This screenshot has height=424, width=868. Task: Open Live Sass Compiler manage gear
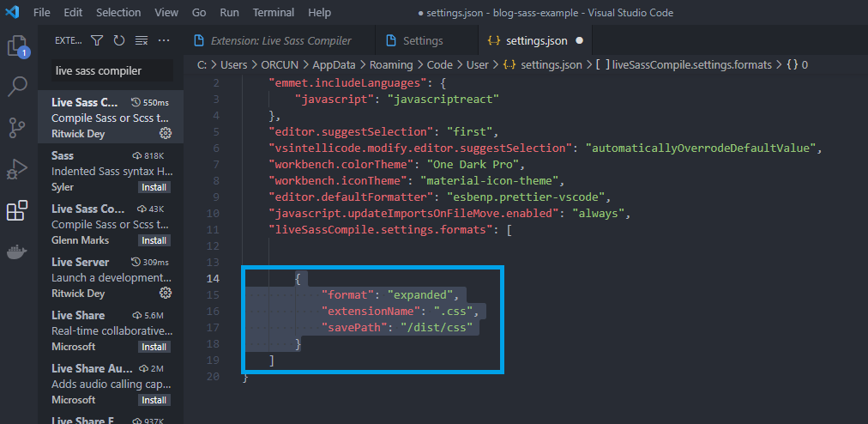click(165, 134)
